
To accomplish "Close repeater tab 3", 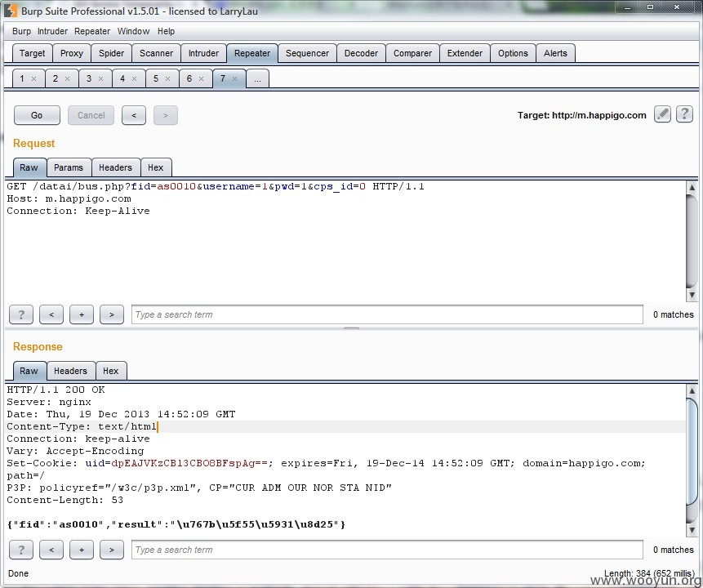I will click(x=101, y=79).
